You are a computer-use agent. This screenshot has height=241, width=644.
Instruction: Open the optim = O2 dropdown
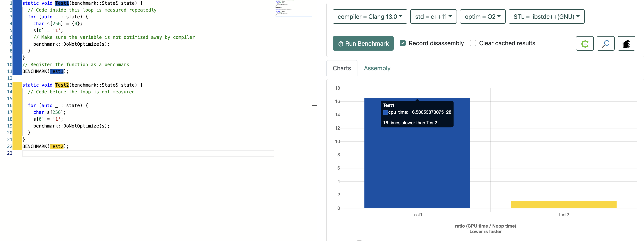click(483, 16)
